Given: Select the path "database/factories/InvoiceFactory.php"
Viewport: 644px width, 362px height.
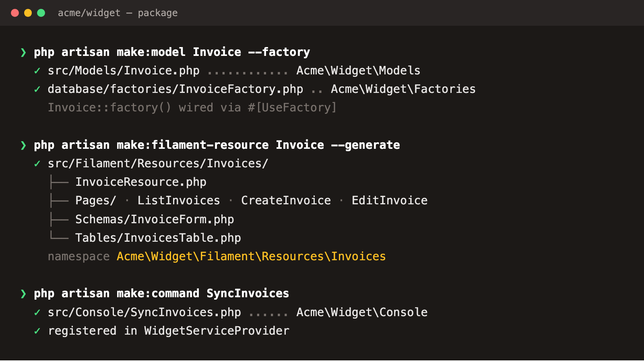Looking at the screenshot, I should click(175, 89).
